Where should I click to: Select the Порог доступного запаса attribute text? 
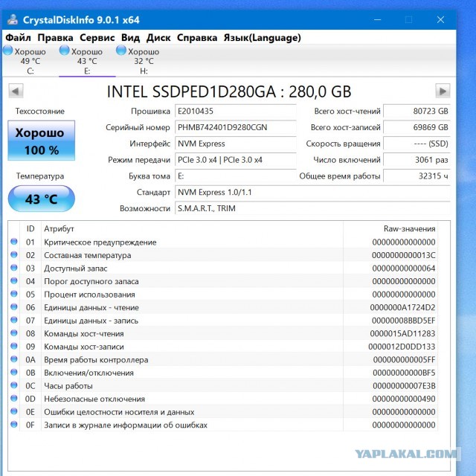[91, 281]
